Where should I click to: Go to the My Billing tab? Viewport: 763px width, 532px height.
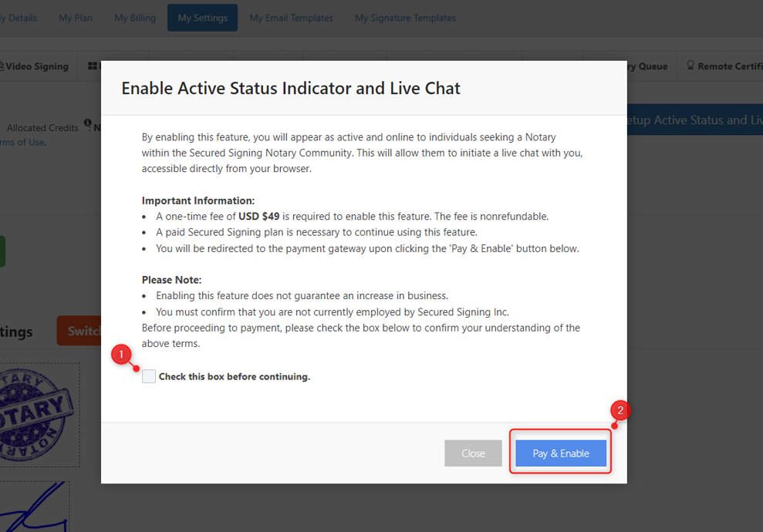coord(135,18)
